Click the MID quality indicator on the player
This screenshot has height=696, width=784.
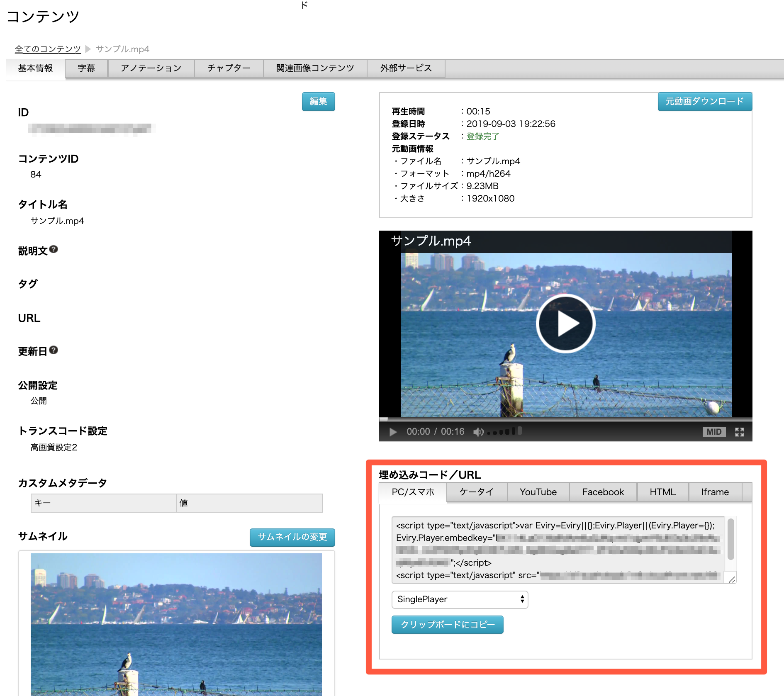(714, 431)
